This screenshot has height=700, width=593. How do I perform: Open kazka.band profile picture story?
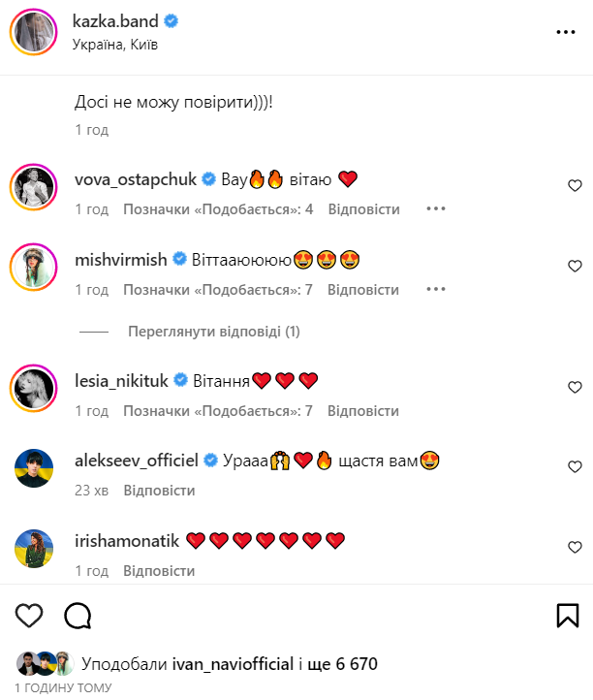click(x=34, y=32)
